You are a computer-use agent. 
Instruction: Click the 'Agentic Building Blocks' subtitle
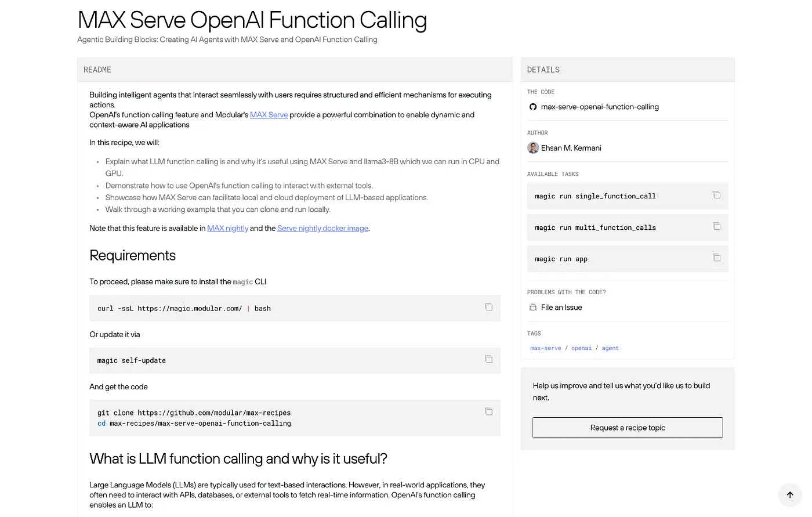227,39
